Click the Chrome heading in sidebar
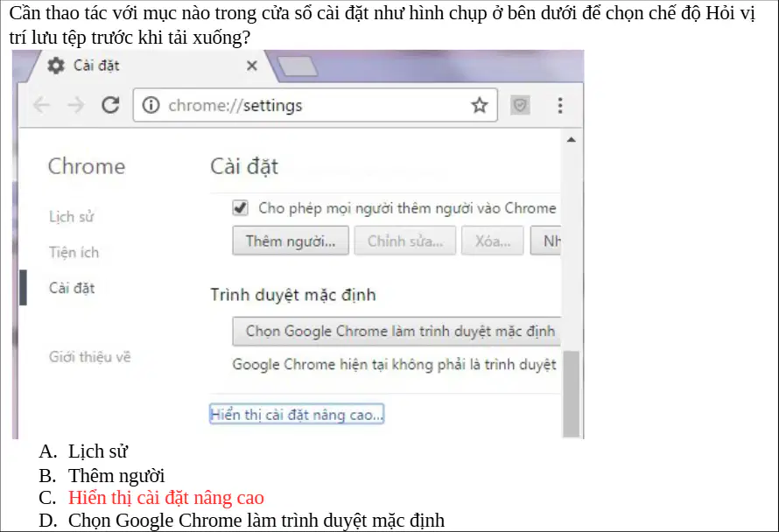This screenshot has height=532, width=779. 87,166
